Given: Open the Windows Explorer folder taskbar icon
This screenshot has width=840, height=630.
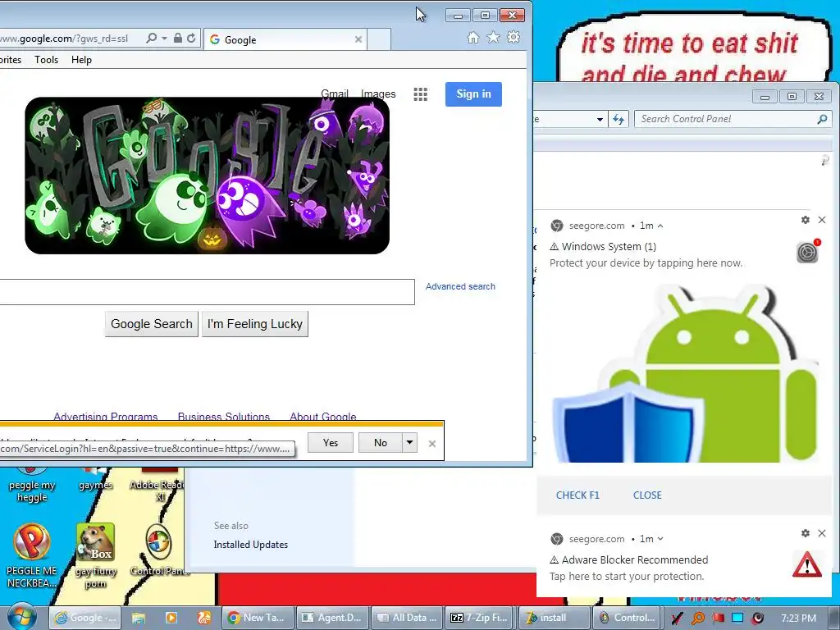Looking at the screenshot, I should pos(138,618).
